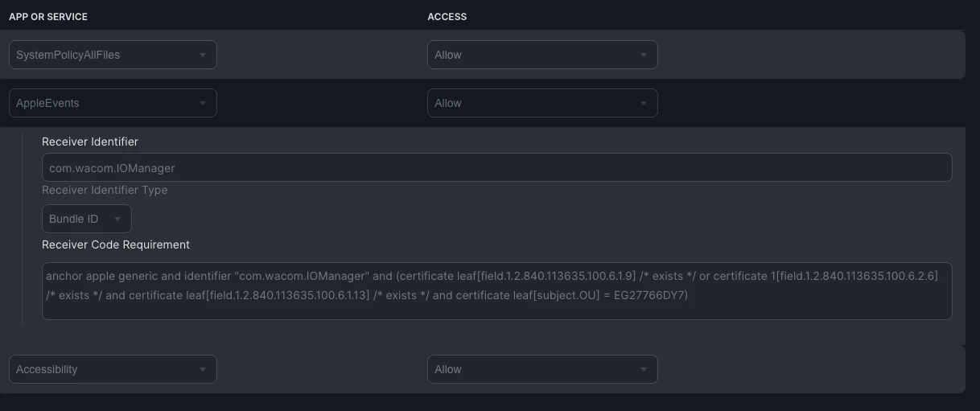Image resolution: width=980 pixels, height=411 pixels.
Task: Click the arrow icon on AppleEvents access selector
Action: pyautogui.click(x=643, y=103)
